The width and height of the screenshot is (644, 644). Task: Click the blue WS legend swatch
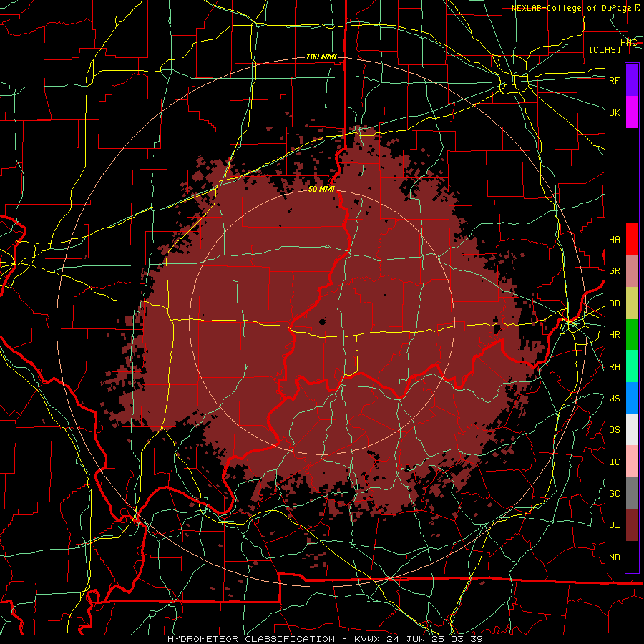pos(632,398)
